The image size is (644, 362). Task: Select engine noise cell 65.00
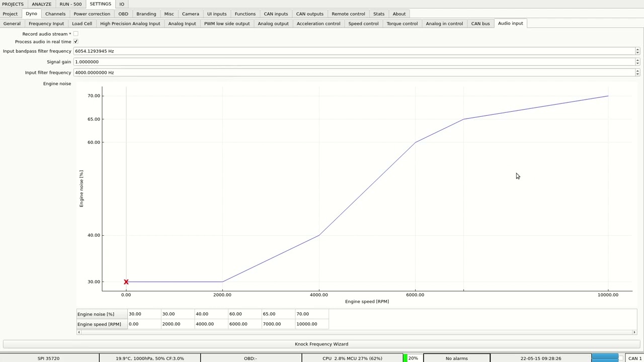pyautogui.click(x=278, y=314)
